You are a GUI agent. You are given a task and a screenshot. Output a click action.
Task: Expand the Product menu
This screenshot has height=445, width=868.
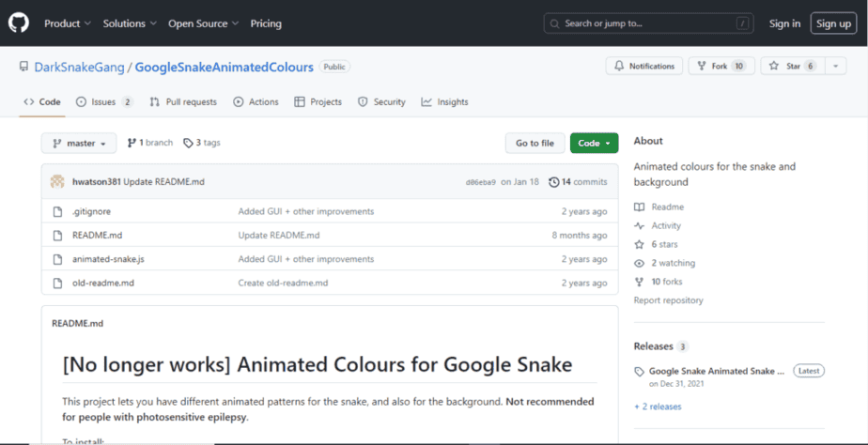point(68,23)
